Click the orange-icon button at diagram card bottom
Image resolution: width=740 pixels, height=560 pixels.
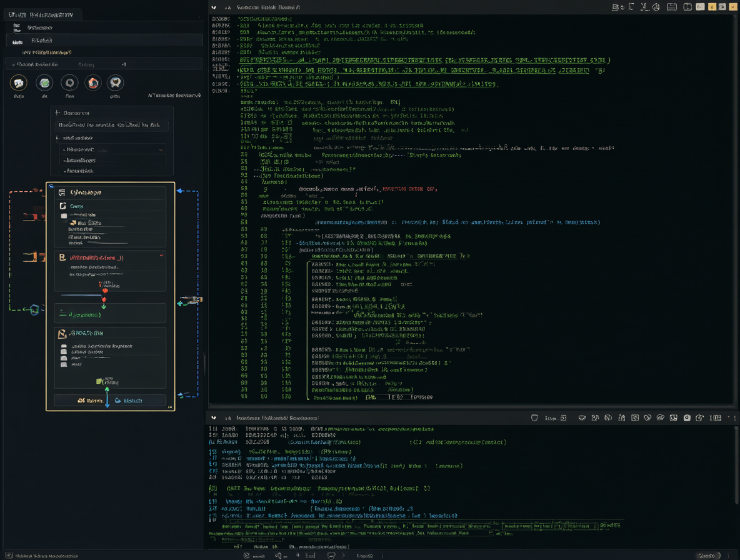pyautogui.click(x=90, y=401)
